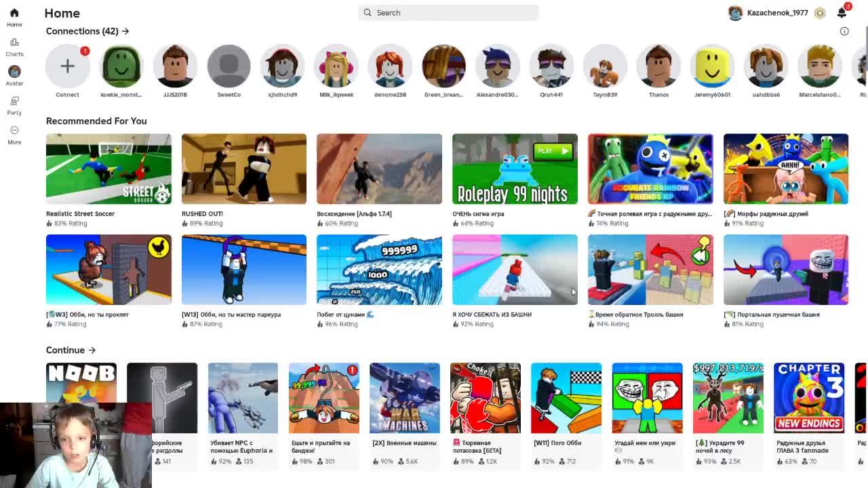Open the ragdoll gun game thumbnail
This screenshot has height=488, width=868.
click(x=162, y=398)
